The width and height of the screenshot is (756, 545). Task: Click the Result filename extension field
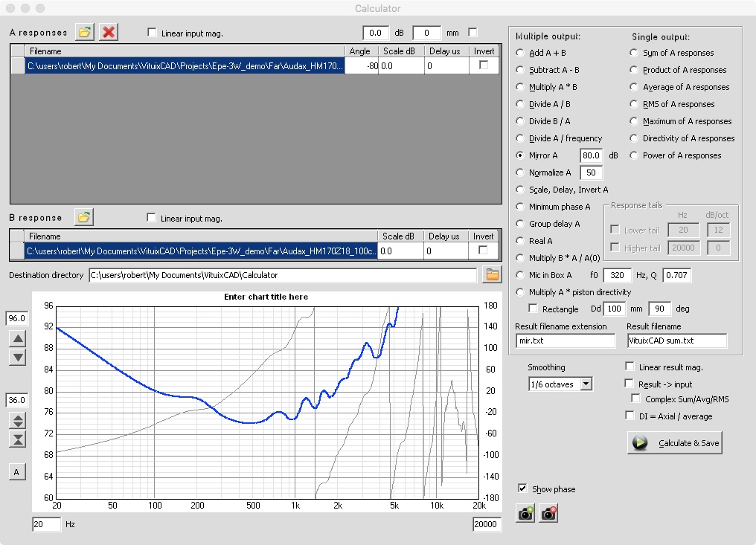click(565, 341)
